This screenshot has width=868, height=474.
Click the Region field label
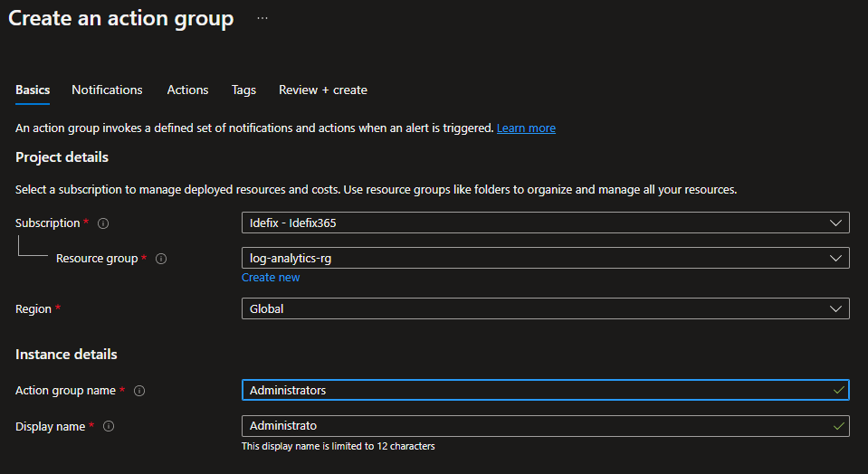pyautogui.click(x=33, y=309)
